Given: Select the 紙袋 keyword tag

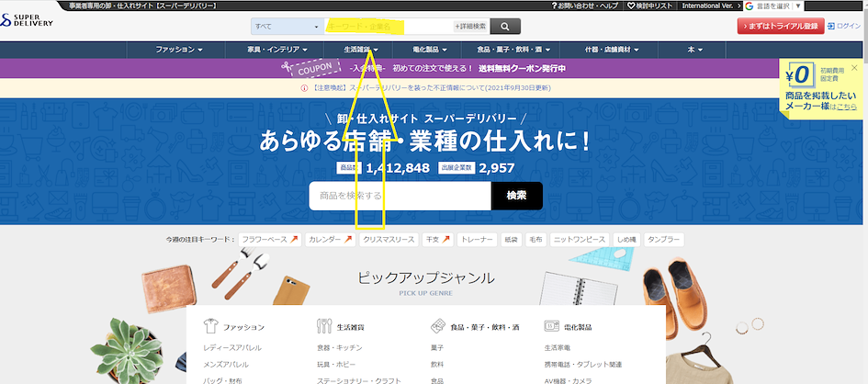Looking at the screenshot, I should coord(511,240).
